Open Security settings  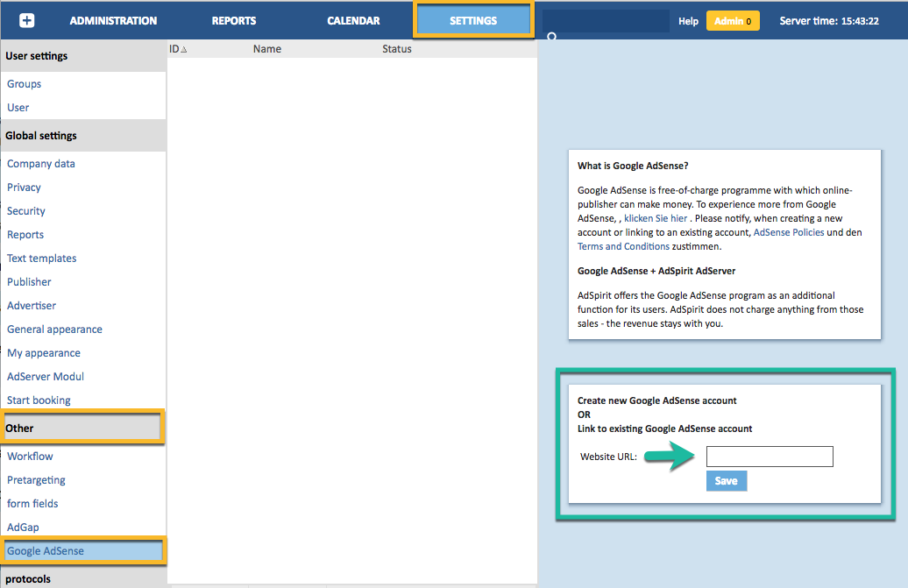(x=26, y=211)
